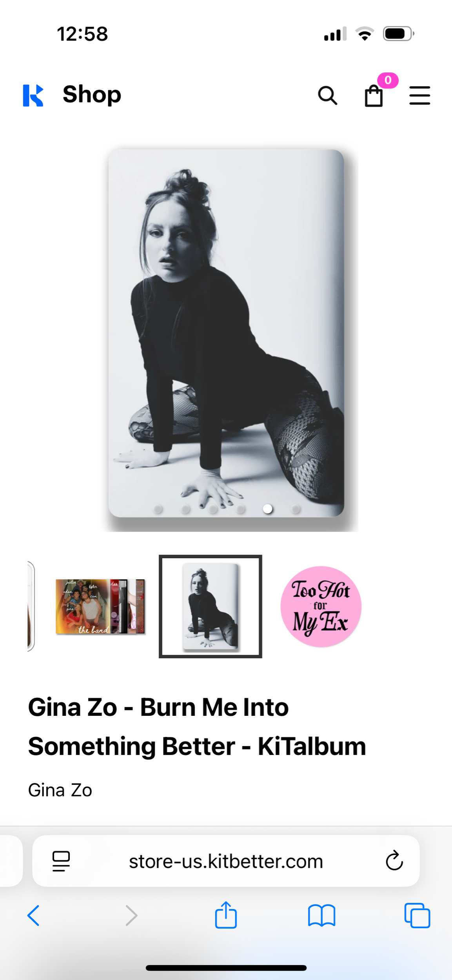The height and width of the screenshot is (980, 452).
Task: Tap the blue K logo
Action: [x=33, y=95]
